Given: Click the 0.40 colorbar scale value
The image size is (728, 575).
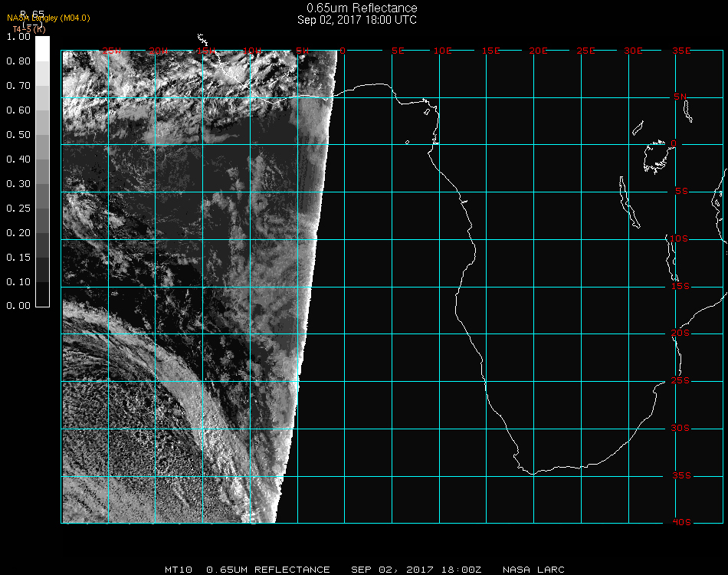Looking at the screenshot, I should click(x=18, y=159).
